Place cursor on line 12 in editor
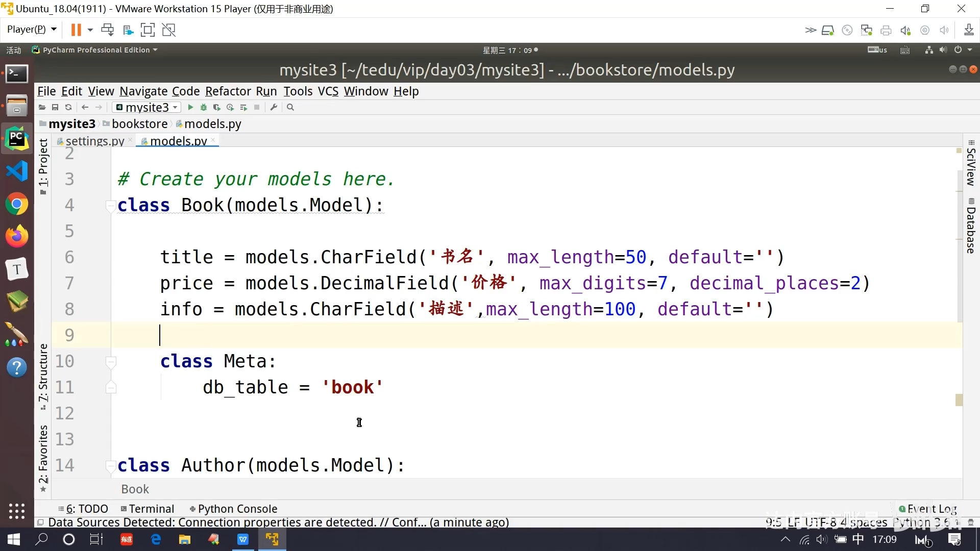This screenshot has width=980, height=551. point(536,413)
